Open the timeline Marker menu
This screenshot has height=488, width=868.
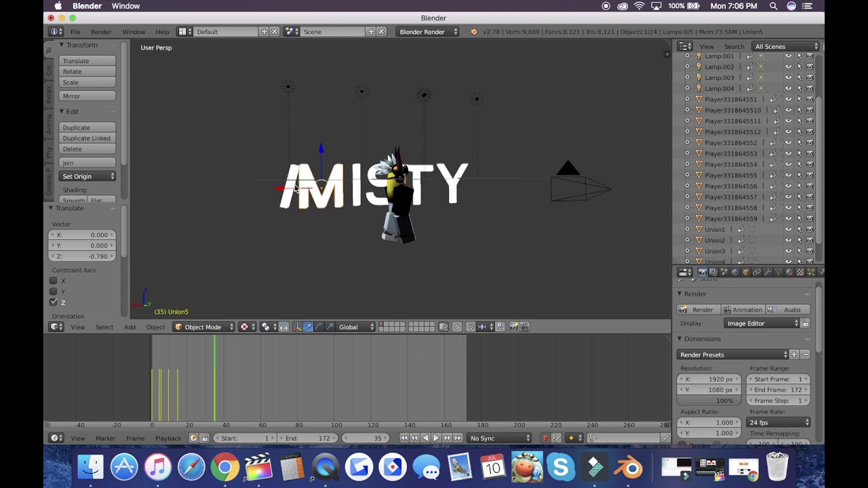pyautogui.click(x=105, y=438)
